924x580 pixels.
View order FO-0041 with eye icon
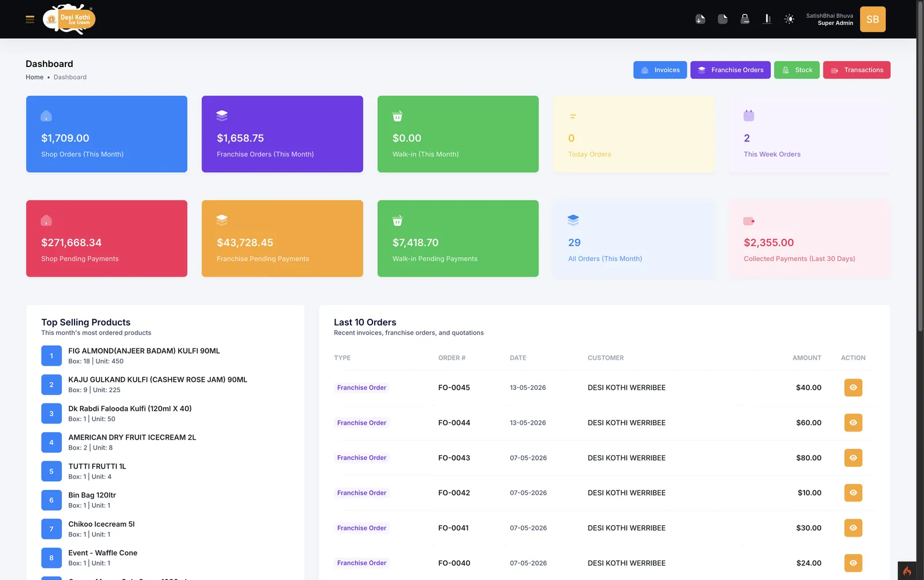pyautogui.click(x=853, y=528)
